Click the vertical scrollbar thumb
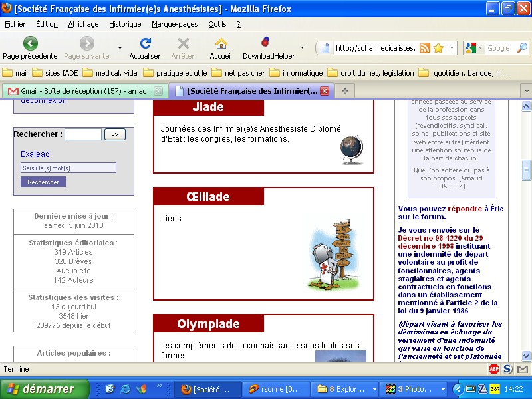The height and width of the screenshot is (399, 532). pyautogui.click(x=527, y=170)
